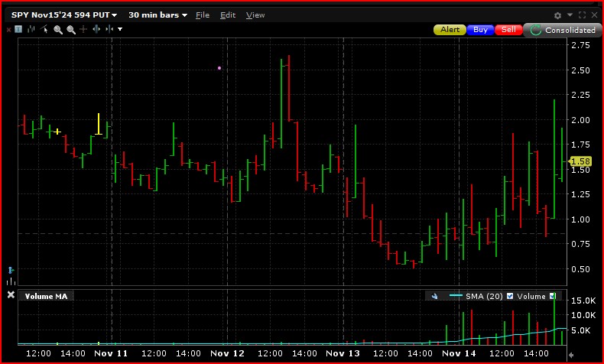
Task: Click the Nov 11 date label
Action: point(111,353)
